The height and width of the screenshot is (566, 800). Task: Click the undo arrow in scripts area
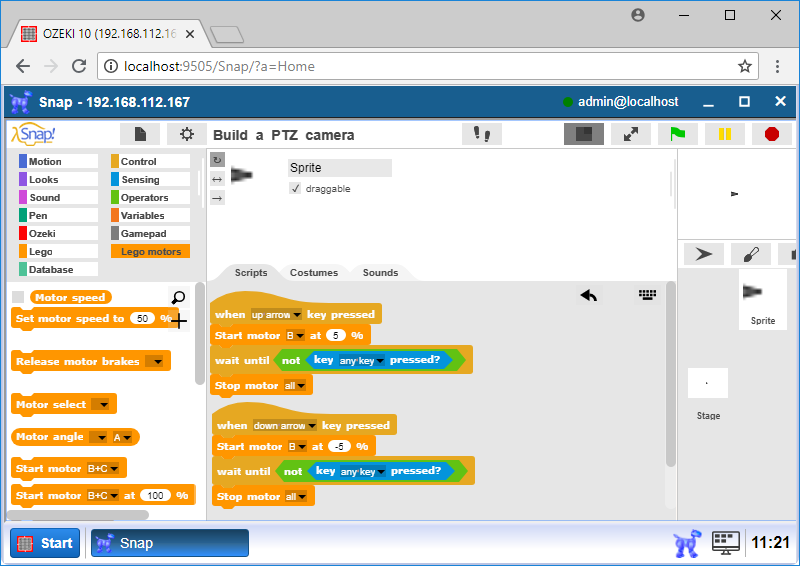coord(589,295)
